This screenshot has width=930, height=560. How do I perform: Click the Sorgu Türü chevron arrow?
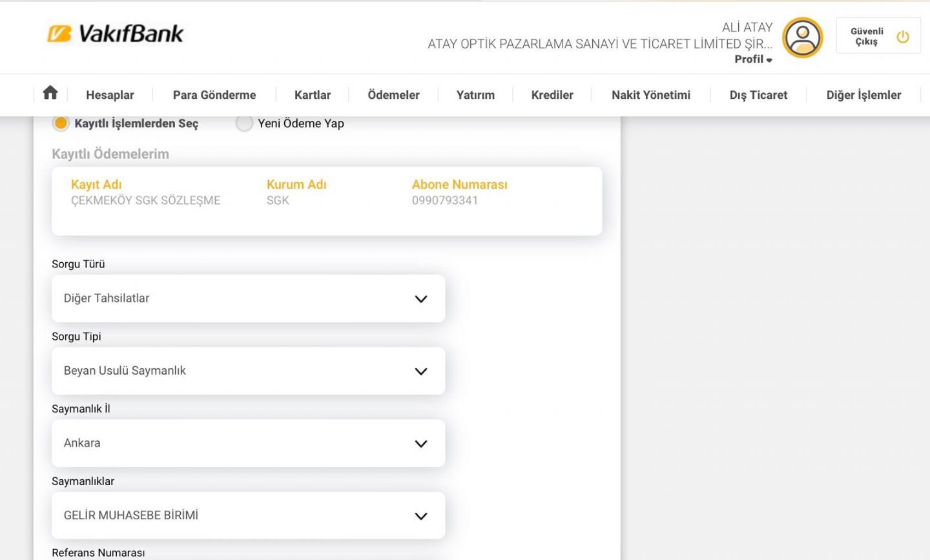[x=421, y=299]
